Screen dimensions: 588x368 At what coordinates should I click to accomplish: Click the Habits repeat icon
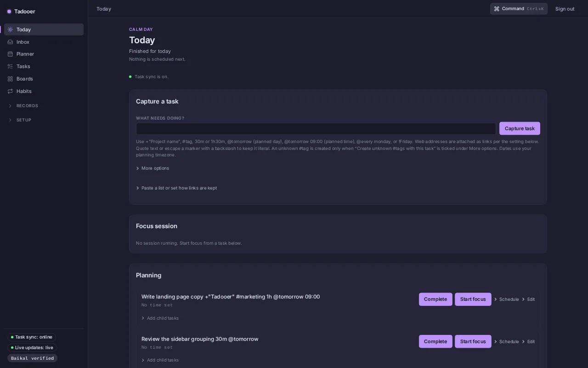tap(10, 91)
